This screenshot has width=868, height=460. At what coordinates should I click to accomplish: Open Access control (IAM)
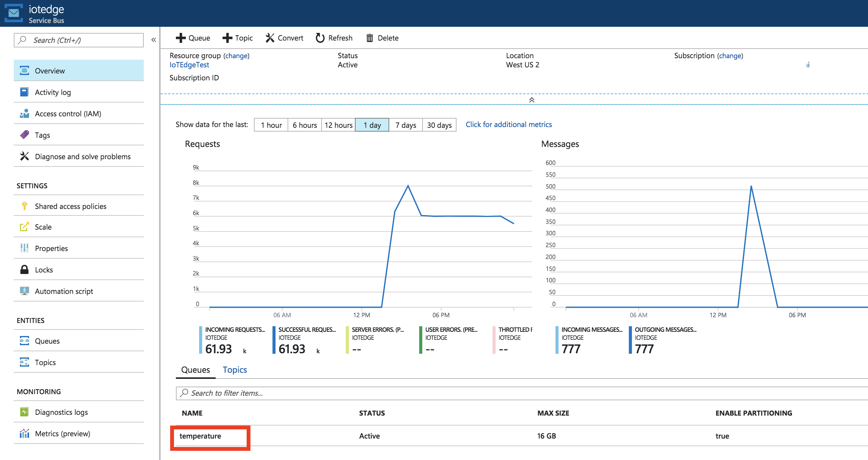point(79,114)
